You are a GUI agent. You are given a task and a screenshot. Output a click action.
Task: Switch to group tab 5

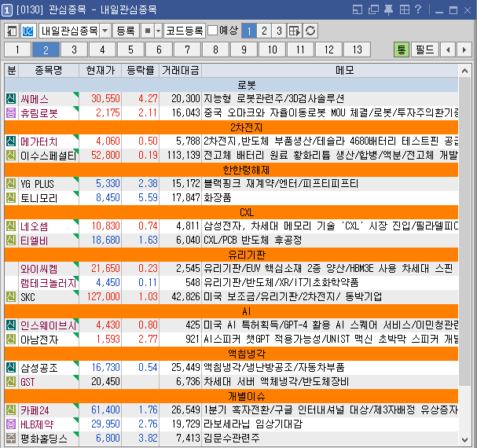coord(130,50)
